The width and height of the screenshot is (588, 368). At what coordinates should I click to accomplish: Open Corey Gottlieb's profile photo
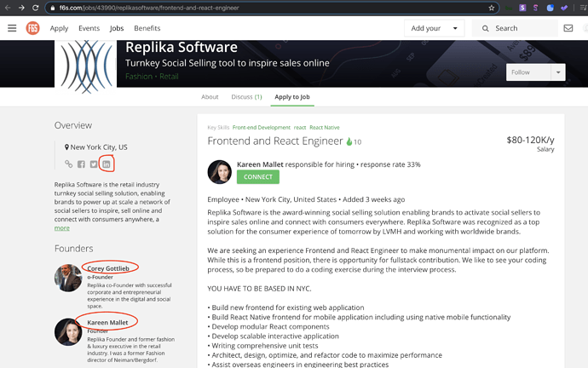pos(68,278)
